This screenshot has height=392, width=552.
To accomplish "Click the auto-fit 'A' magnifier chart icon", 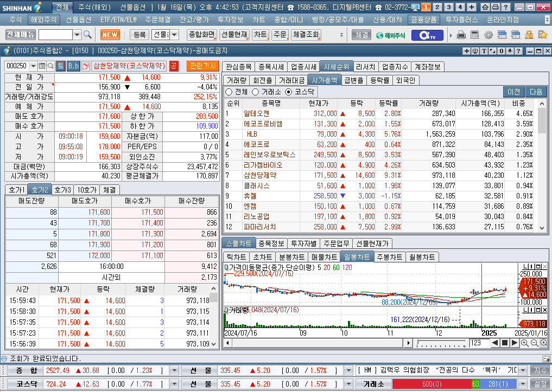I will [x=543, y=343].
